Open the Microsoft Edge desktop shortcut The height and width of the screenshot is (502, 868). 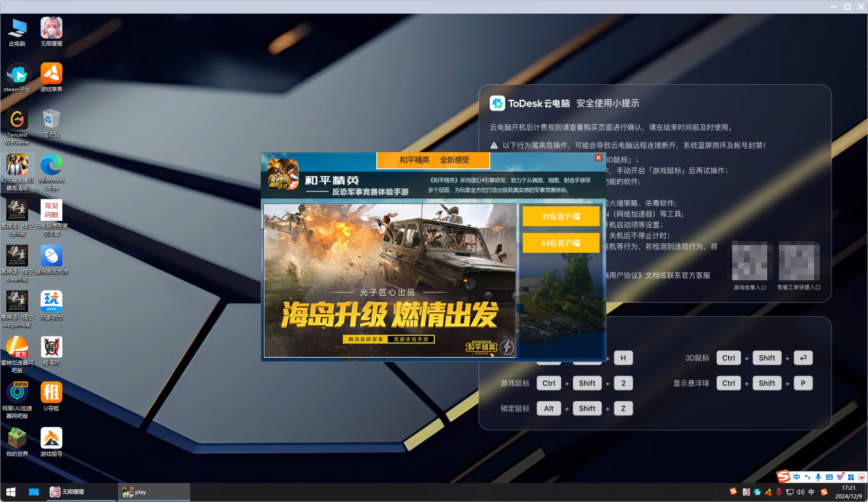point(51,173)
